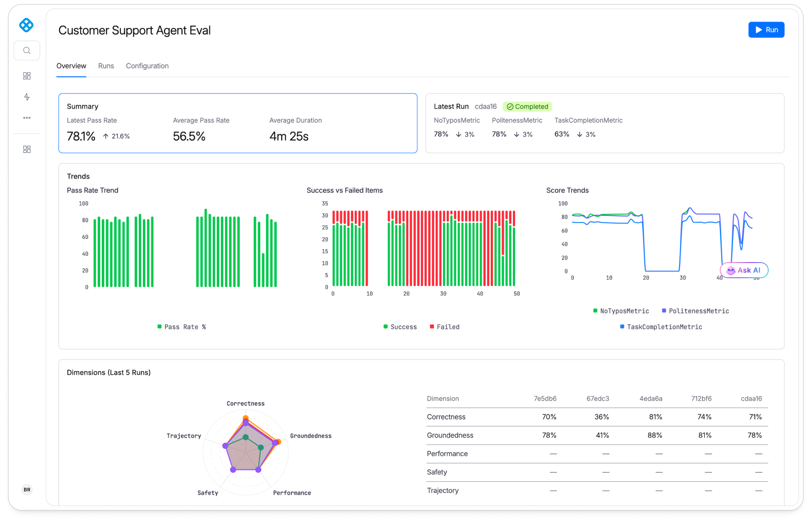Image resolution: width=812 pixels, height=523 pixels.
Task: Click the 81% Groundedness cell for 712bf6
Action: (x=705, y=436)
